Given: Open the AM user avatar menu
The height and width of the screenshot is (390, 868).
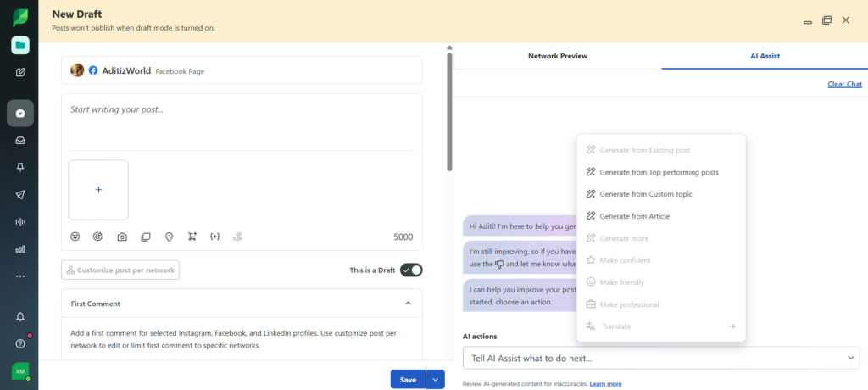Looking at the screenshot, I should click(20, 371).
